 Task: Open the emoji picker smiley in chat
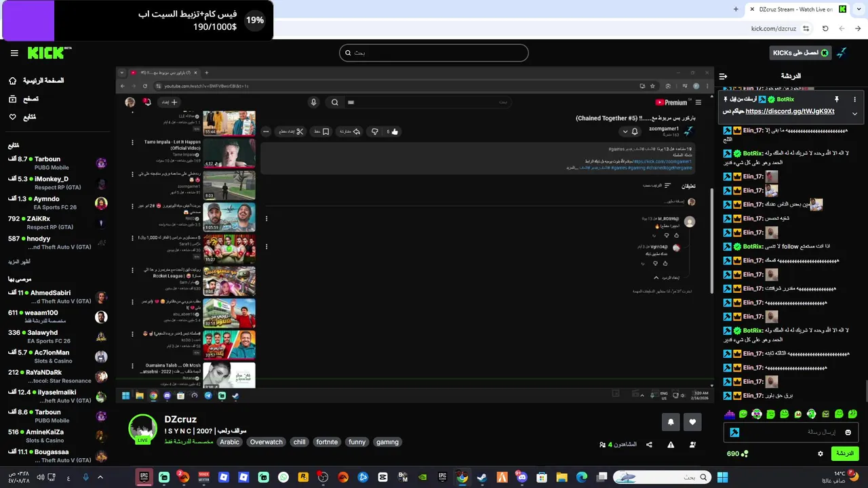coord(848,432)
